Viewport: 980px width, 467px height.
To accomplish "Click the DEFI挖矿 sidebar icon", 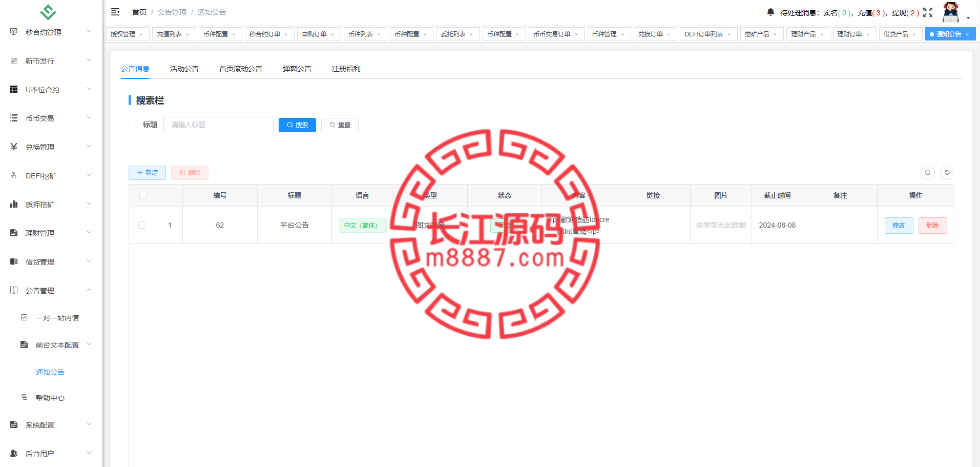I will [14, 175].
